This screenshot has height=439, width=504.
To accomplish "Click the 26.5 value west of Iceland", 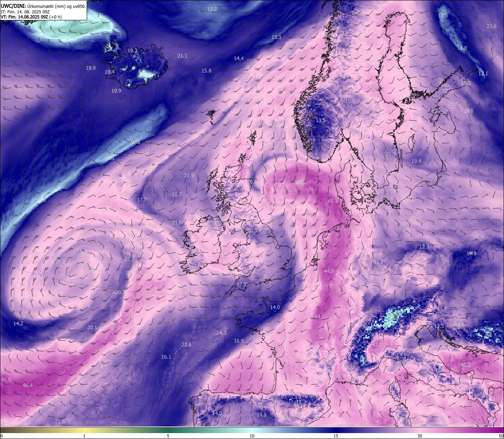I will tap(22, 89).
